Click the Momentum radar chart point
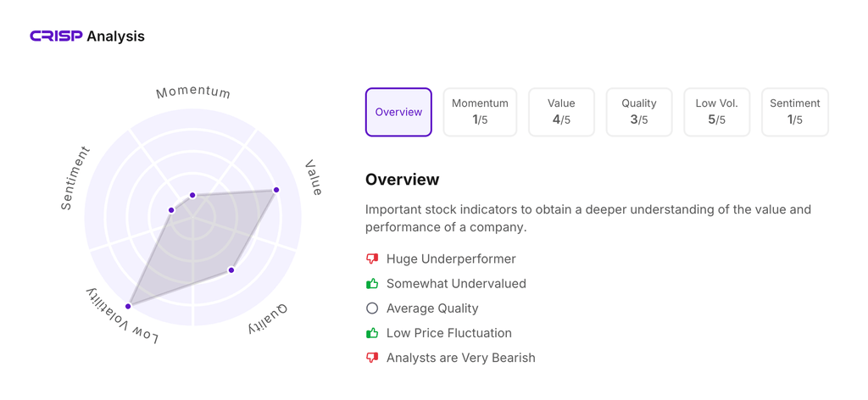868x400 pixels. 193,196
